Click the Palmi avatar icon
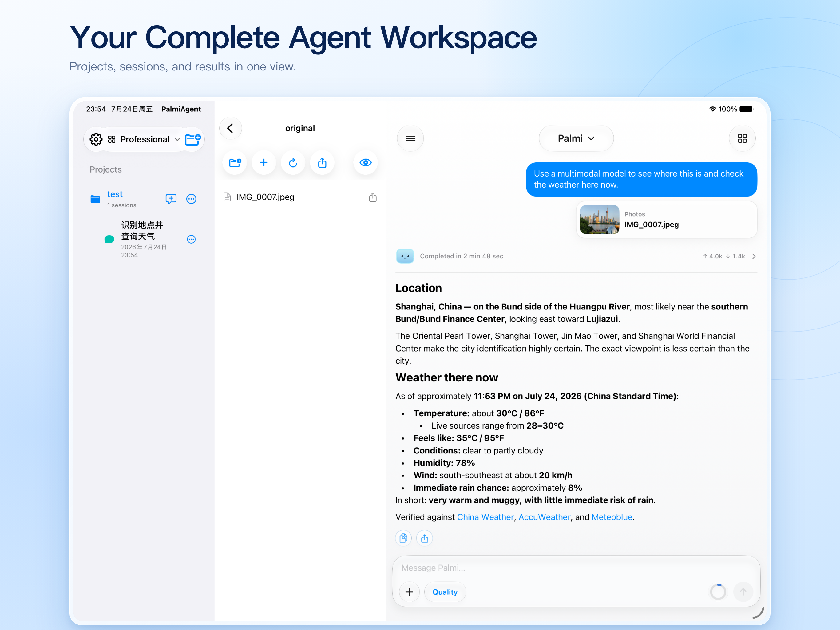The width and height of the screenshot is (840, 630). [x=405, y=256]
